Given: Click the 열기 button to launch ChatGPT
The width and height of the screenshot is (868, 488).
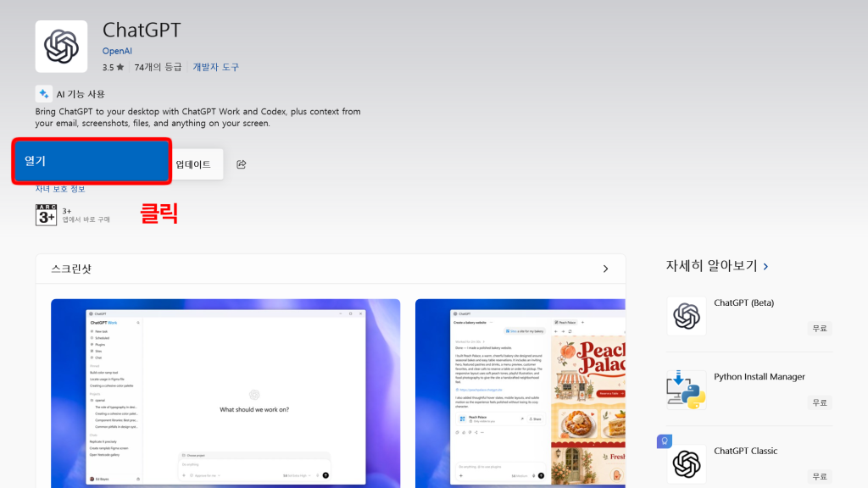Looking at the screenshot, I should point(92,161).
